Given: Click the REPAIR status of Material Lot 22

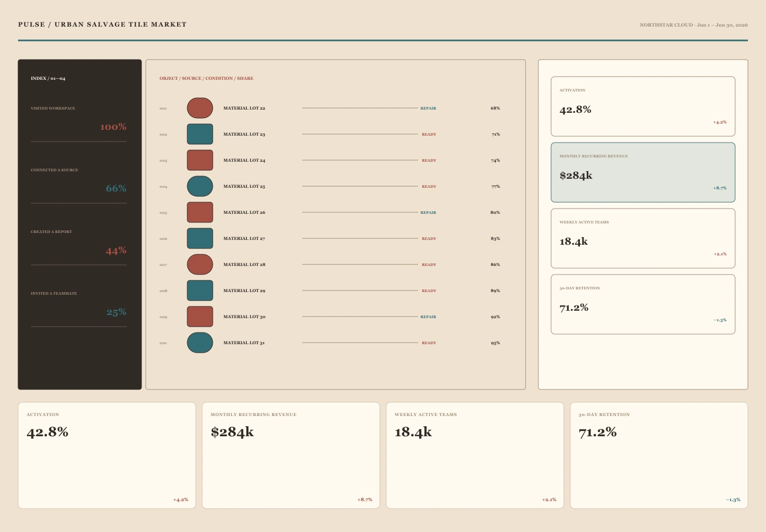Looking at the screenshot, I should pyautogui.click(x=428, y=108).
